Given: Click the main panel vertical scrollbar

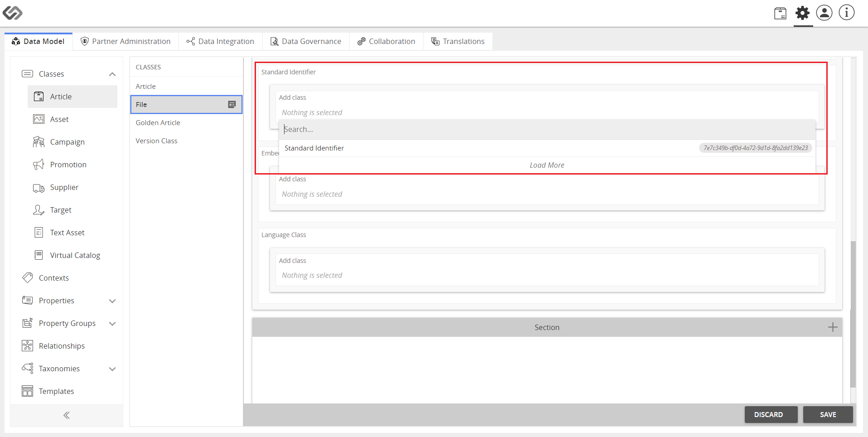Looking at the screenshot, I should click(x=853, y=314).
